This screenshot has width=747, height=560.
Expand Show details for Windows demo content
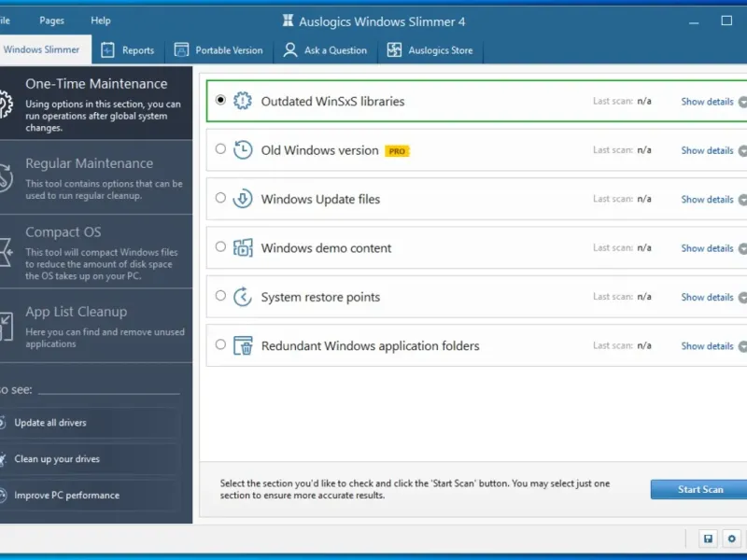click(x=707, y=248)
